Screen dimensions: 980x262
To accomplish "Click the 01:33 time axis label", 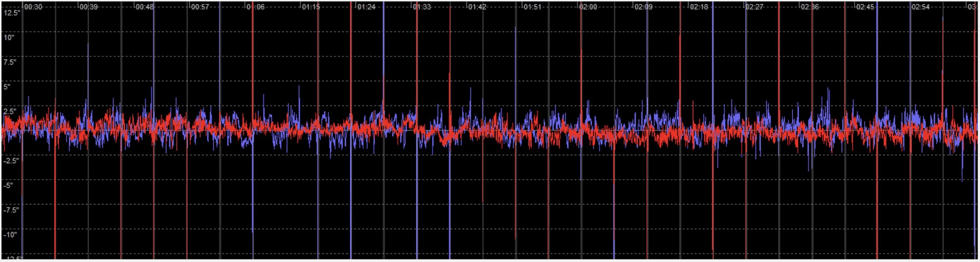I will (422, 7).
